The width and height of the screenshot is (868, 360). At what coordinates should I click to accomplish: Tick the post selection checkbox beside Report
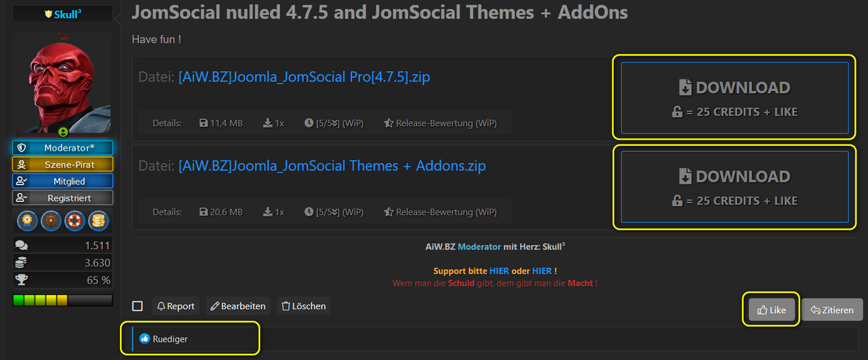click(x=138, y=306)
